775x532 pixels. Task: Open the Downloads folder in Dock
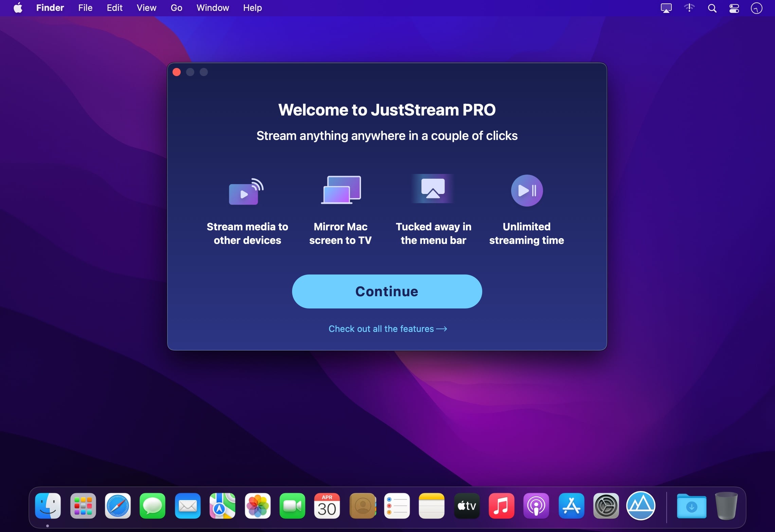[x=691, y=506]
